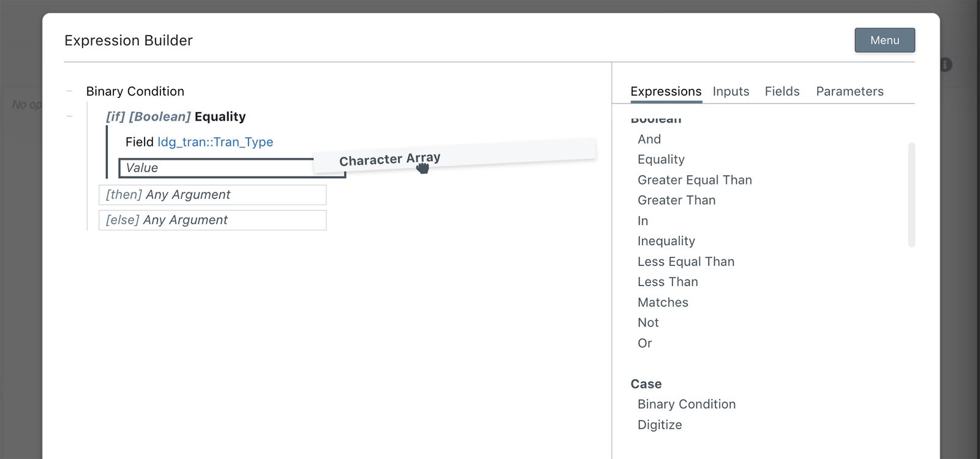
Task: Collapse the [if] [Boolean] Equality node
Action: (69, 116)
